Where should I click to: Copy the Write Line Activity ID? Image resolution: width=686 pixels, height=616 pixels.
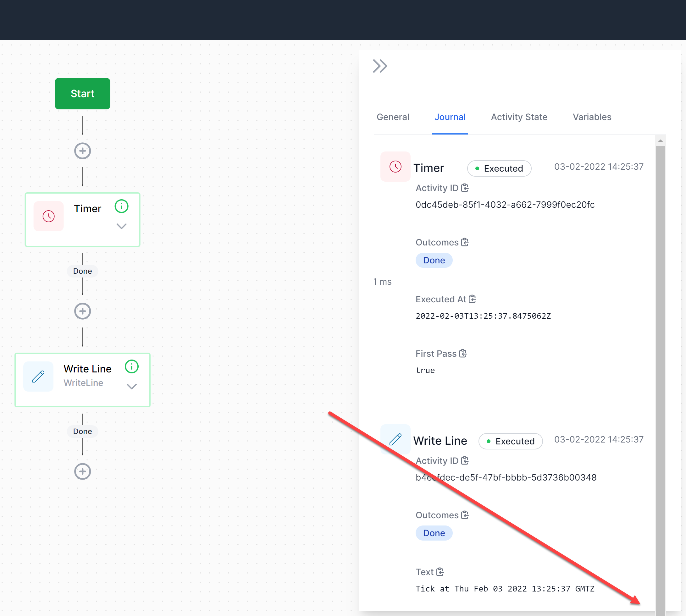click(x=466, y=461)
